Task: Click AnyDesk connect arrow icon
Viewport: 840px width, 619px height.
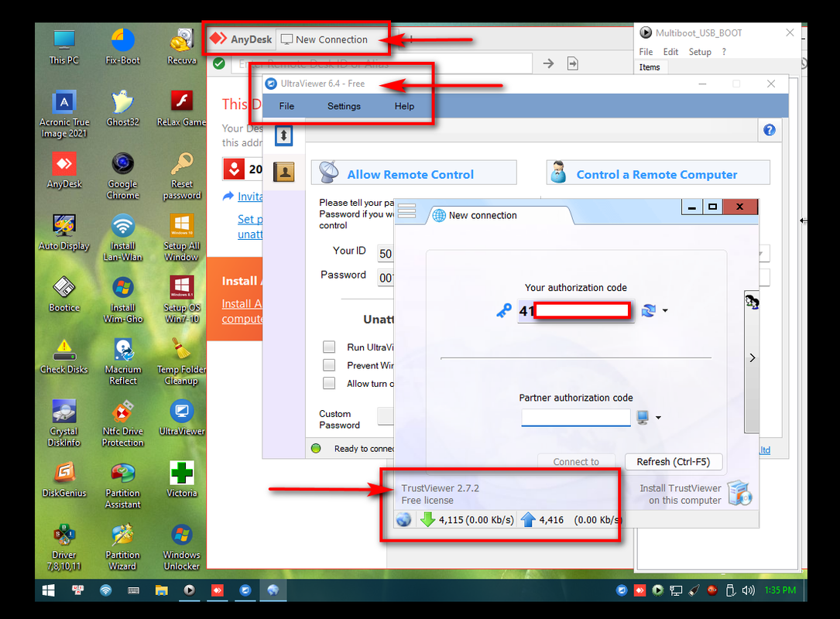Action: click(548, 63)
